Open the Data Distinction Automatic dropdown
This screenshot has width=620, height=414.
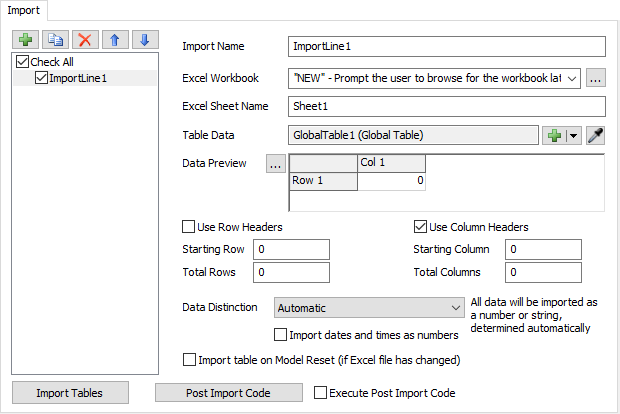tap(452, 308)
